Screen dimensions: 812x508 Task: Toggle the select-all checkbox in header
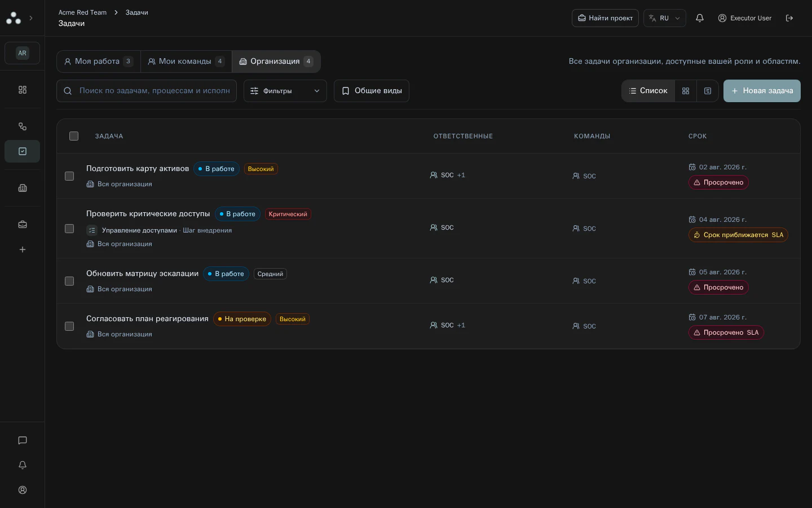point(74,136)
